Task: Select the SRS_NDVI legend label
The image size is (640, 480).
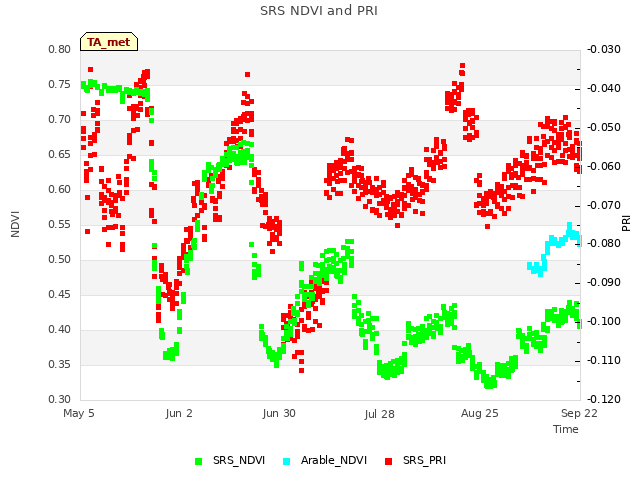Action: pyautogui.click(x=239, y=460)
